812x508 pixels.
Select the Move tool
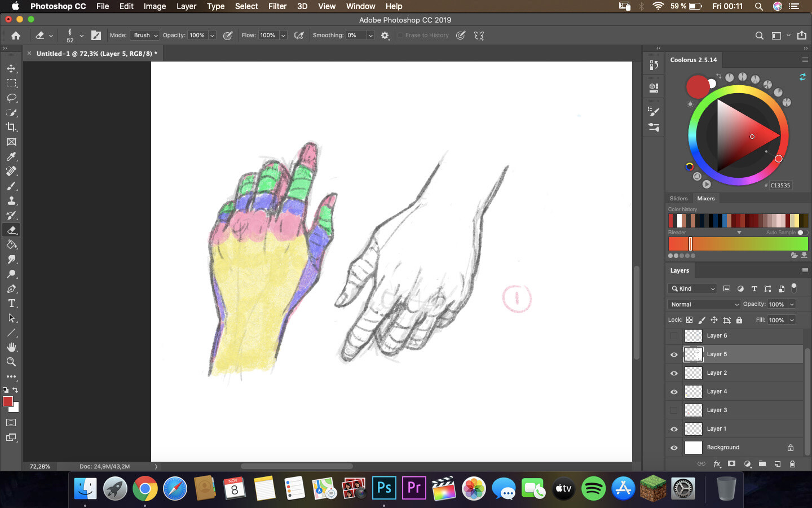tap(11, 68)
